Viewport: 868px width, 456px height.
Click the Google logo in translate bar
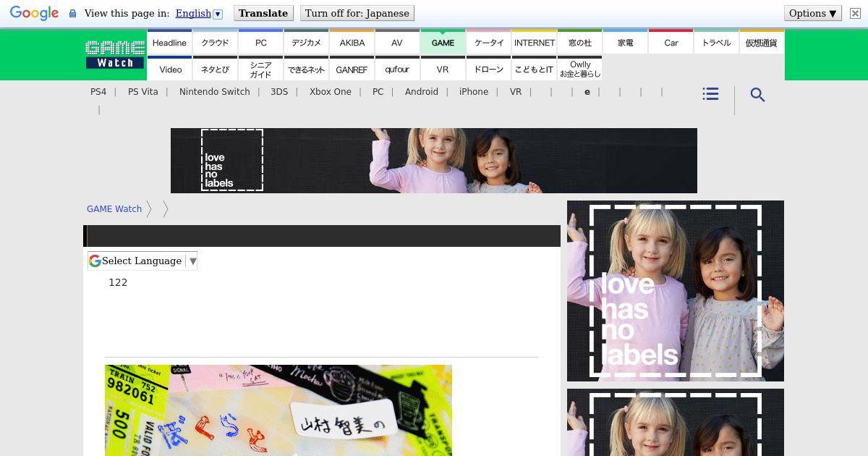[34, 14]
